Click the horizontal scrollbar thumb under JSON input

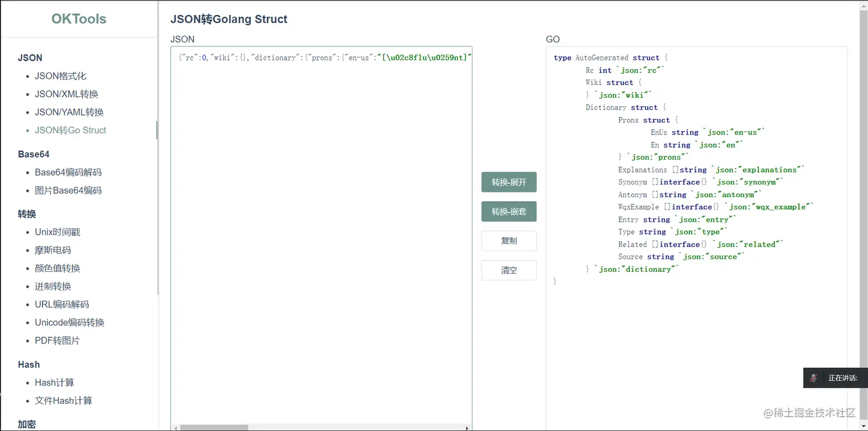[x=214, y=428]
